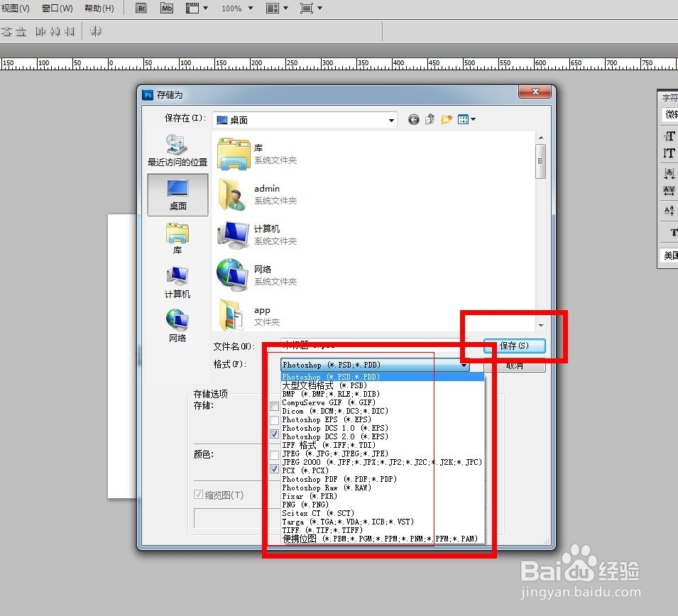Choose PCX format option
The width and height of the screenshot is (678, 616).
(x=382, y=471)
